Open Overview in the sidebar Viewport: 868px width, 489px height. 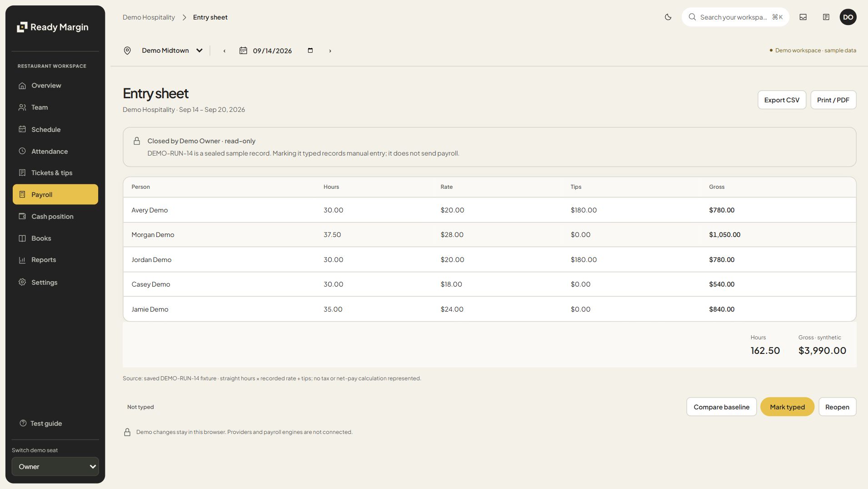55,86
